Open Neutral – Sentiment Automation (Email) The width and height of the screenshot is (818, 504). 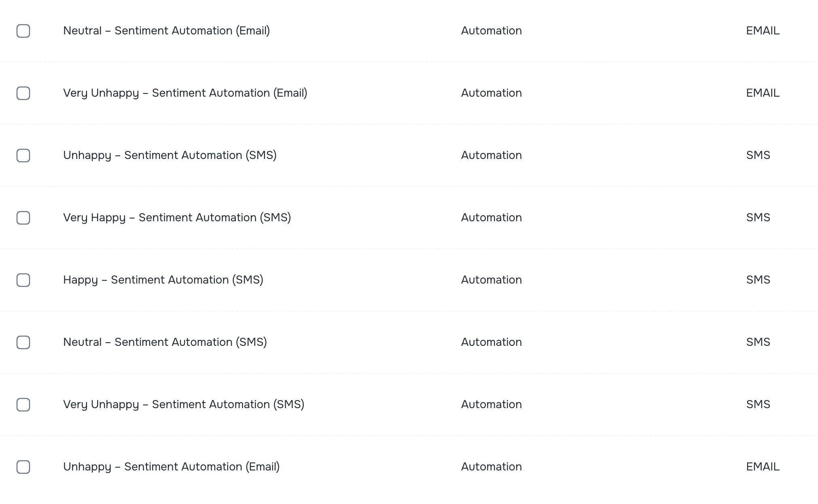coord(166,31)
